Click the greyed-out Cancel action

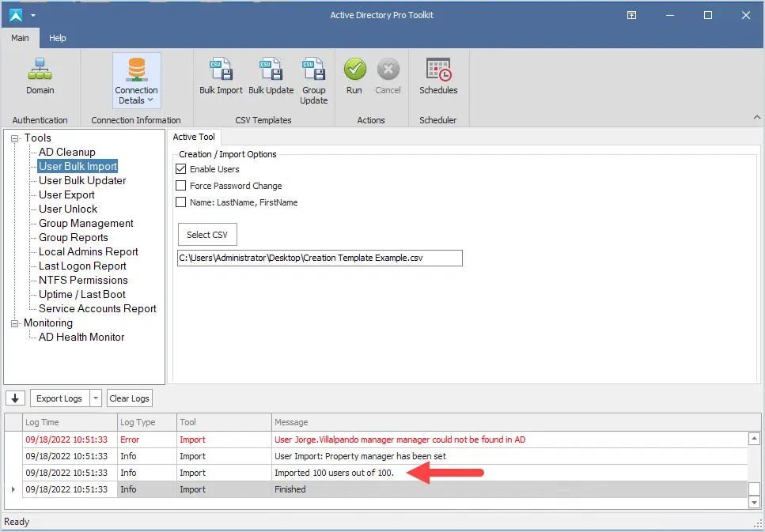coord(388,77)
